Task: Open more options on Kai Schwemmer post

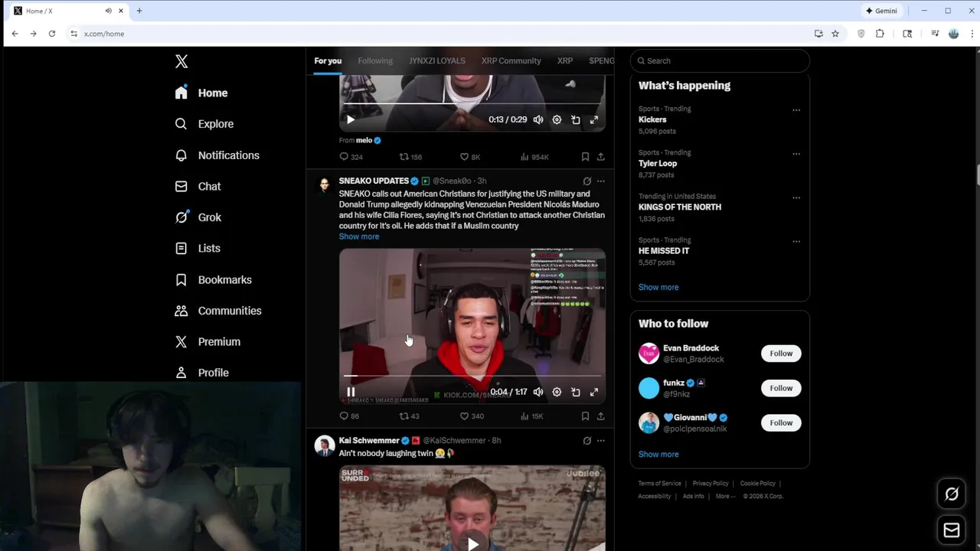Action: point(600,441)
